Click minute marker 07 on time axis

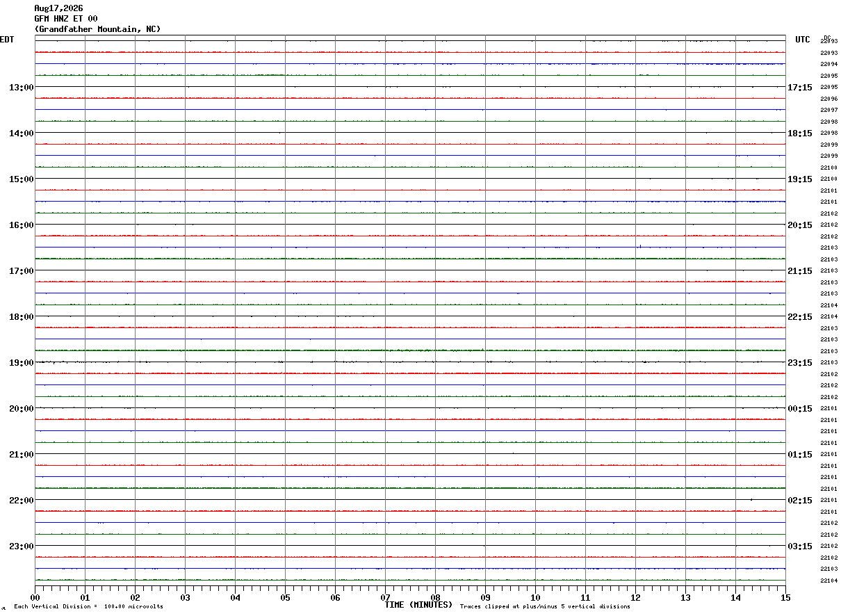(385, 598)
